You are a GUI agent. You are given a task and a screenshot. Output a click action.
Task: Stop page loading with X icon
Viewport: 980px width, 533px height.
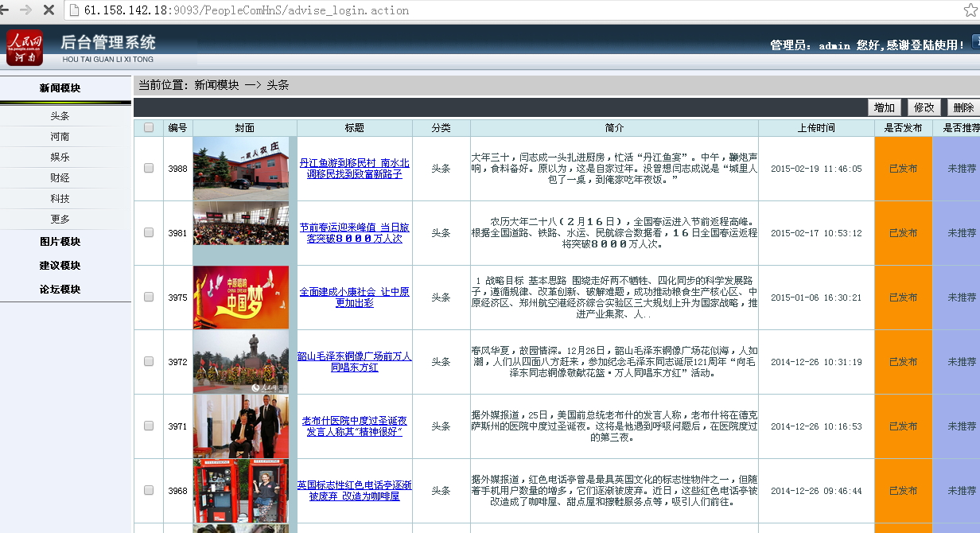pos(49,10)
